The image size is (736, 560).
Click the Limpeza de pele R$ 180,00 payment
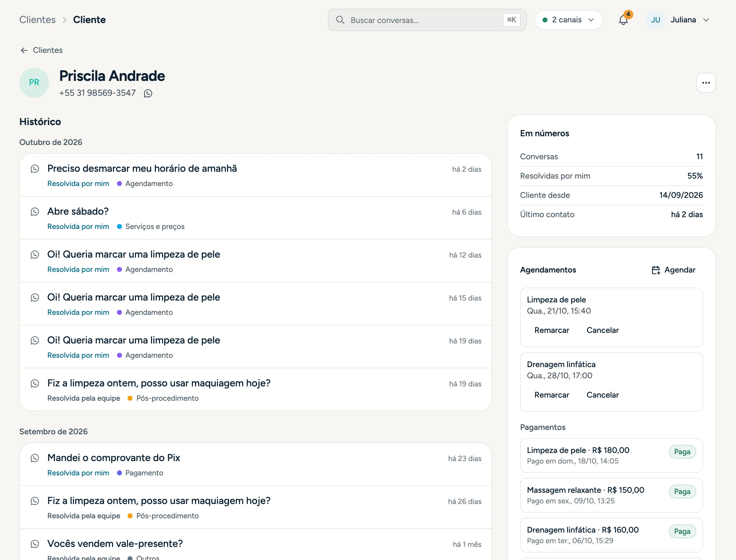pos(611,456)
